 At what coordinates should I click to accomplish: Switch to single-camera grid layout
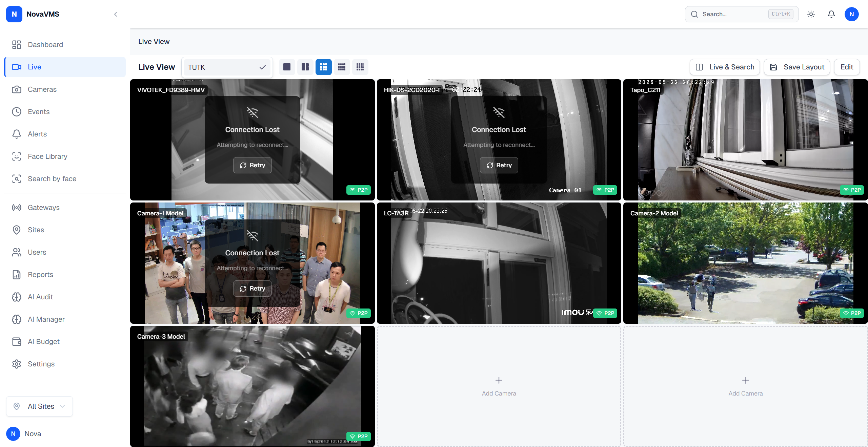click(x=287, y=67)
